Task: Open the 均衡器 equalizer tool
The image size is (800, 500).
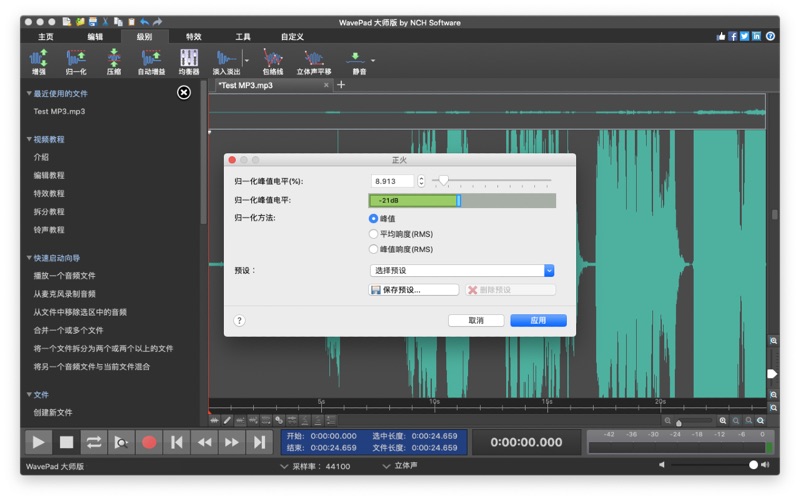Action: coord(189,60)
